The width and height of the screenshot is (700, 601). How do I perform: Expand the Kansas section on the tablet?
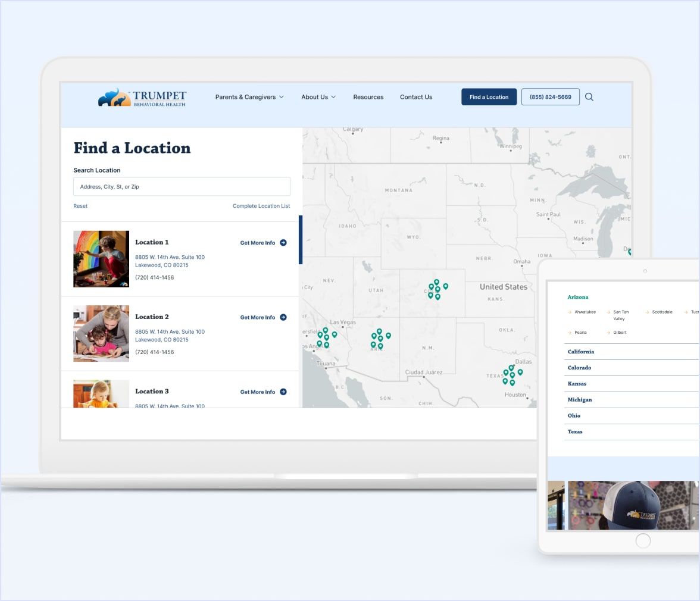(x=631, y=384)
